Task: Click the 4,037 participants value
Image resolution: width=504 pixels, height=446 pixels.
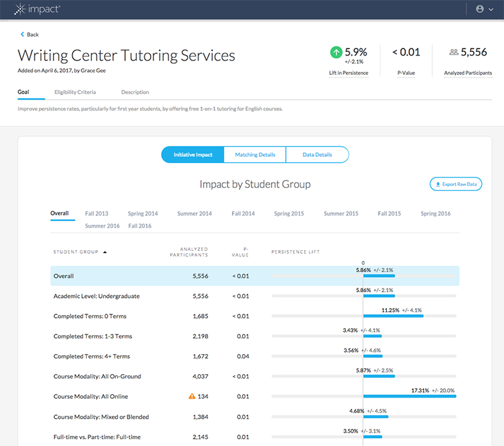Action: pos(200,376)
